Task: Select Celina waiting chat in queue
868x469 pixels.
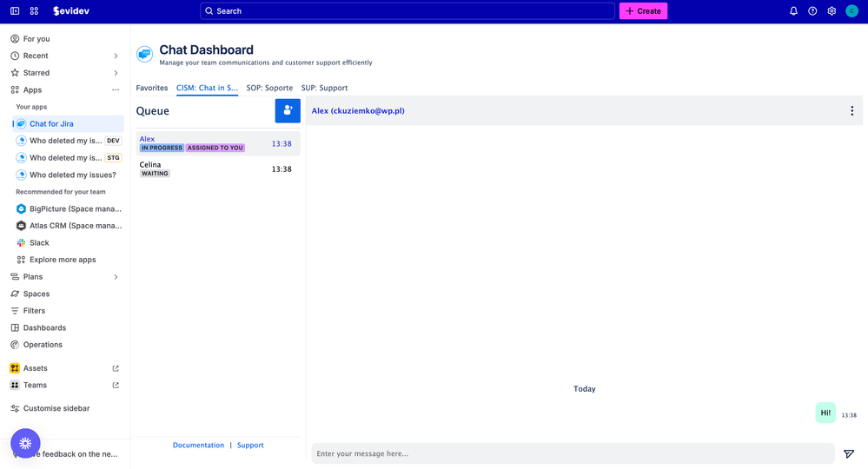Action: 218,168
